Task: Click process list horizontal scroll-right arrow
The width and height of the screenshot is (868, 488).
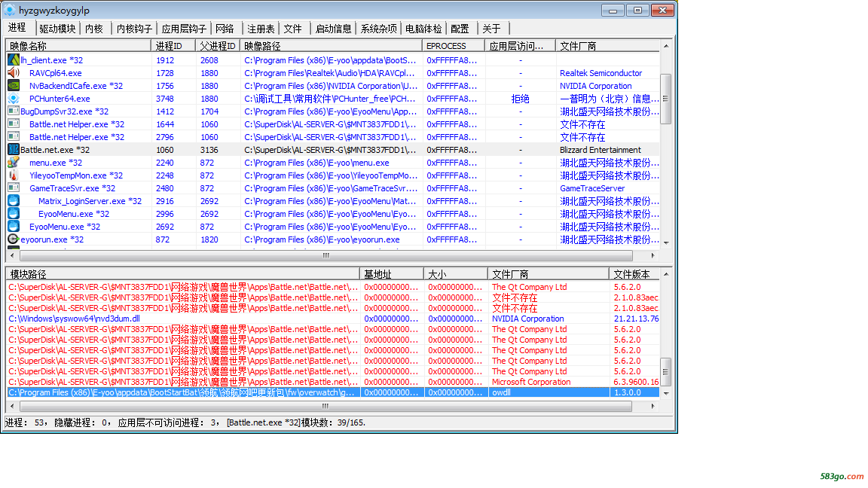Action: coord(653,255)
